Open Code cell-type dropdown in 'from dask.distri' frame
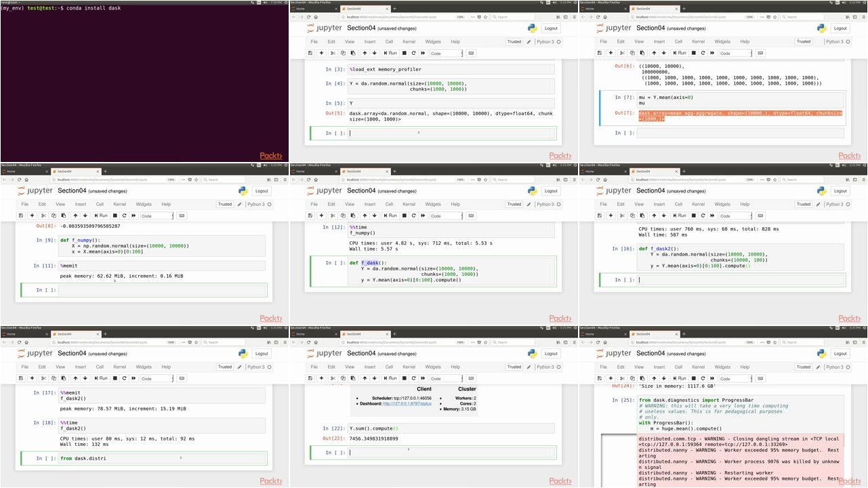Viewport: 868px width, 488px height. point(157,378)
